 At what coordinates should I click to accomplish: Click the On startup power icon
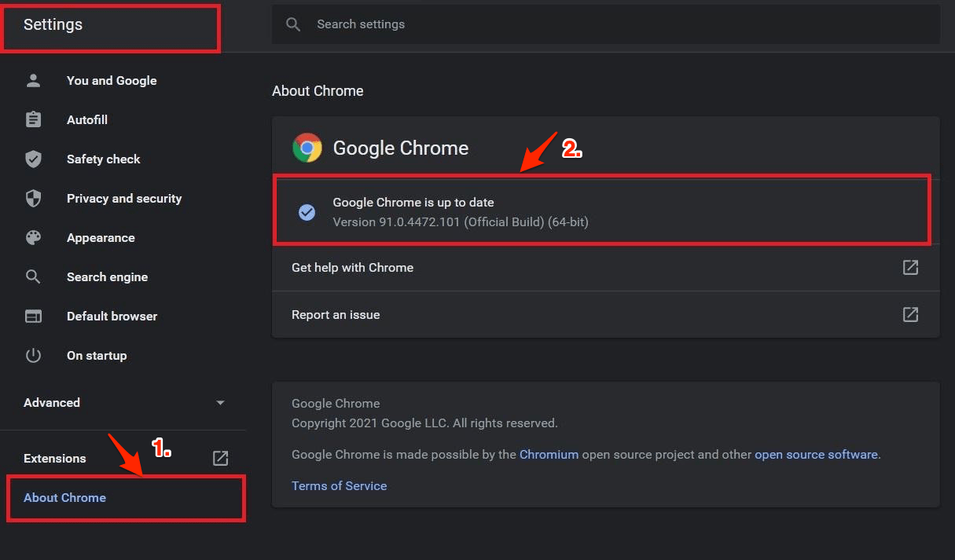point(33,355)
